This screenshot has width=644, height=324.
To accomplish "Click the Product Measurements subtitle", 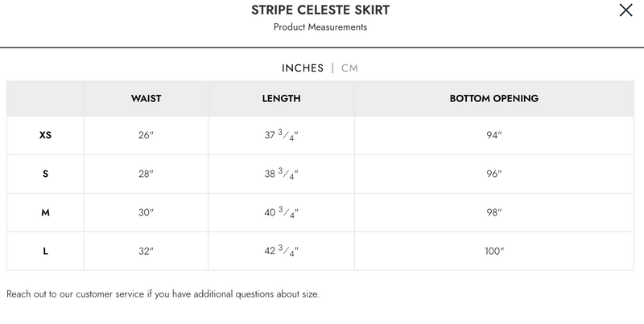I will tap(320, 27).
